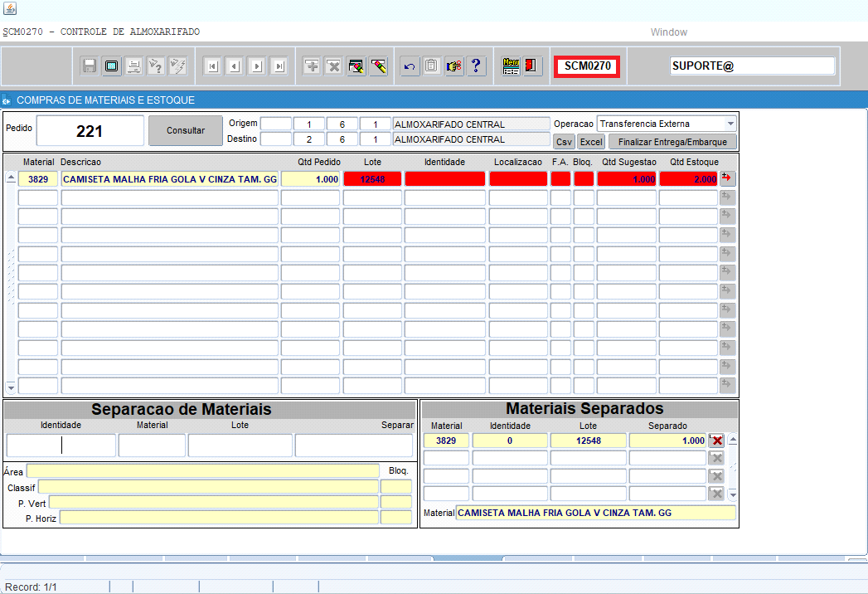Click the Consultar button
The height and width of the screenshot is (594, 868).
[186, 131]
